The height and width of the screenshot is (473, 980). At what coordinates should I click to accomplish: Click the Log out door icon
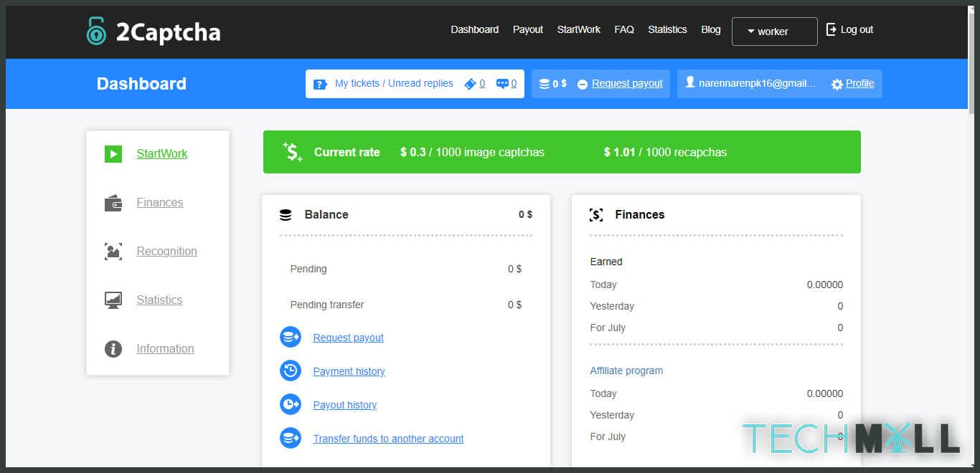831,29
